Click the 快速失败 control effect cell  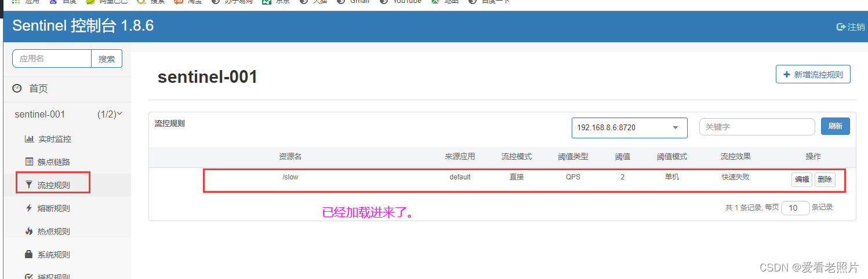[x=735, y=177]
